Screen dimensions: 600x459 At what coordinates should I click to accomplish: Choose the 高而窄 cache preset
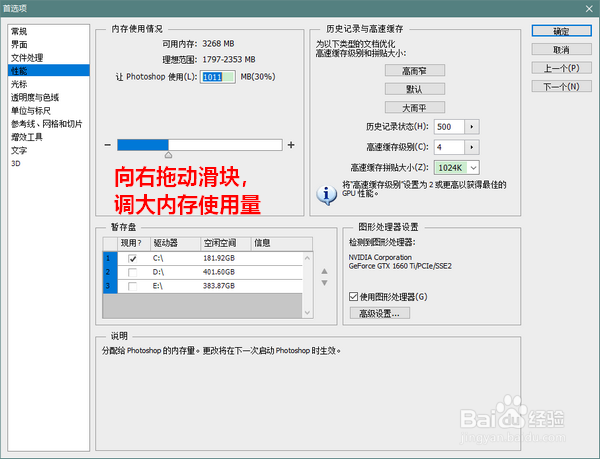click(414, 71)
